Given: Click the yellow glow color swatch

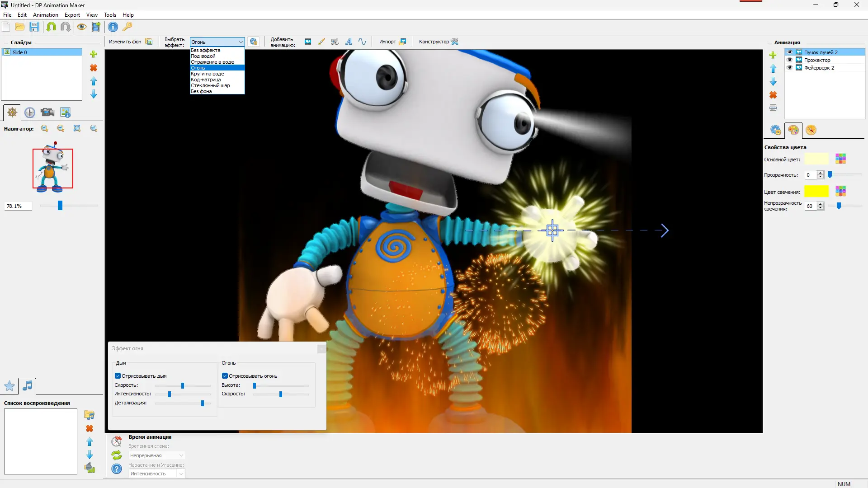Looking at the screenshot, I should tap(816, 191).
